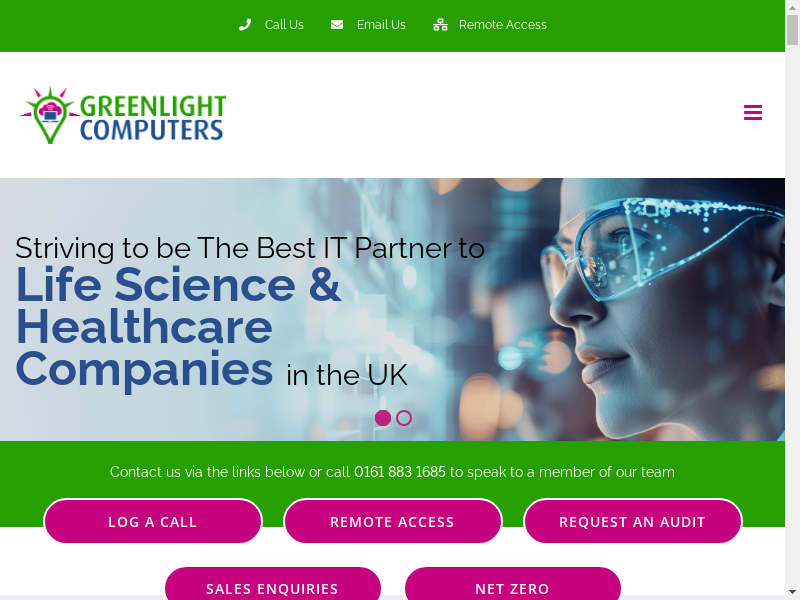Click the vertical scrollbar thumb
This screenshot has width=800, height=600.
[792, 30]
